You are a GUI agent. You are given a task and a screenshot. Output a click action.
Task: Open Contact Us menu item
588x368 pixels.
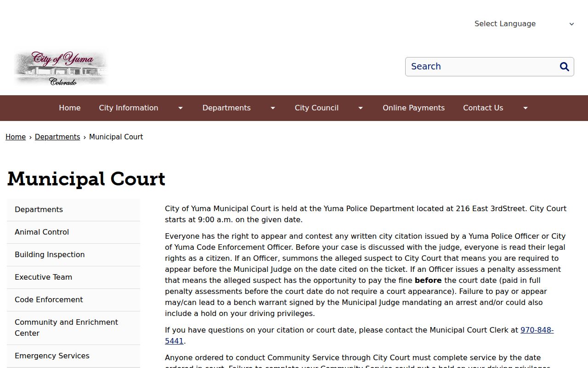click(483, 108)
